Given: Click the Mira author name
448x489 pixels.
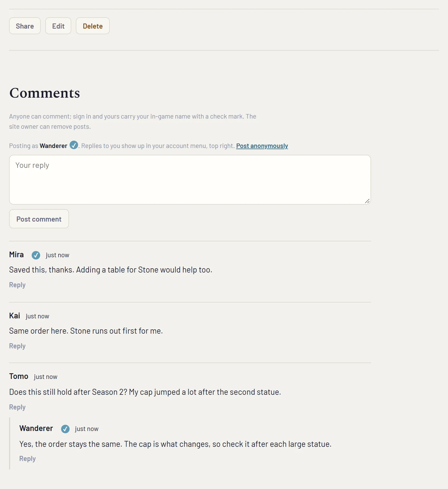Looking at the screenshot, I should [16, 255].
